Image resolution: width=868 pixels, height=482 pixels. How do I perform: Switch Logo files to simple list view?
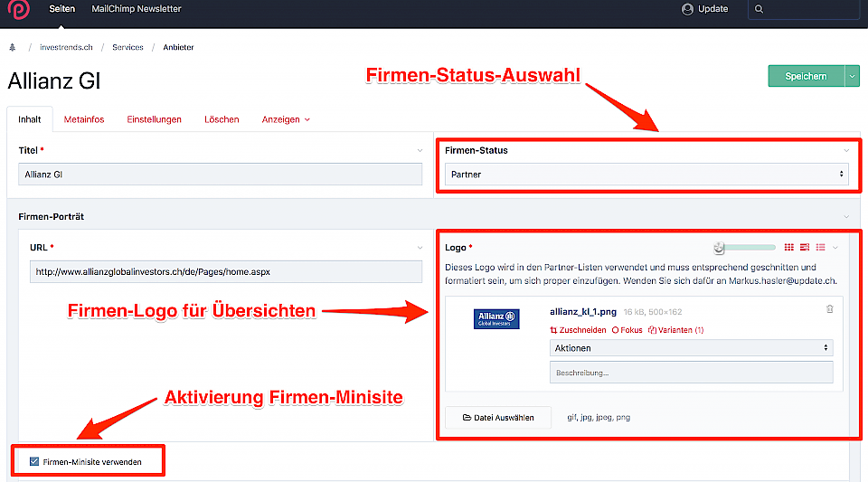coord(821,247)
